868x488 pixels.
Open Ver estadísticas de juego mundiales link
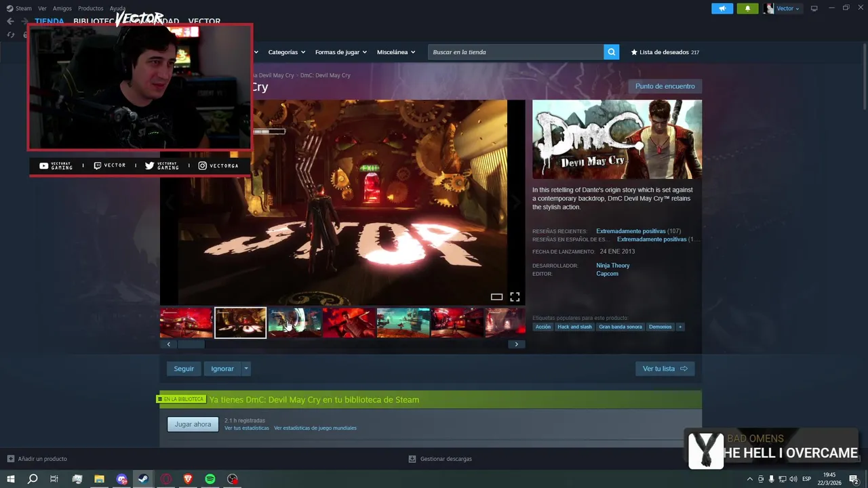(315, 428)
